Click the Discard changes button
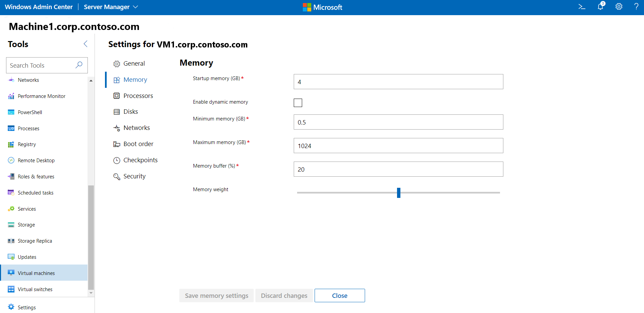Viewport: 644px width, 313px height. (x=284, y=295)
